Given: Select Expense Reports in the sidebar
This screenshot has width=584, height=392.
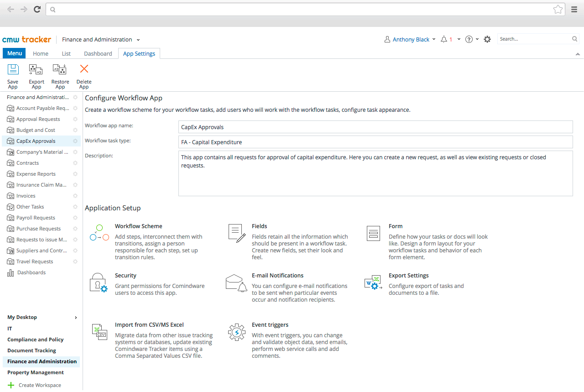Looking at the screenshot, I should click(x=36, y=174).
